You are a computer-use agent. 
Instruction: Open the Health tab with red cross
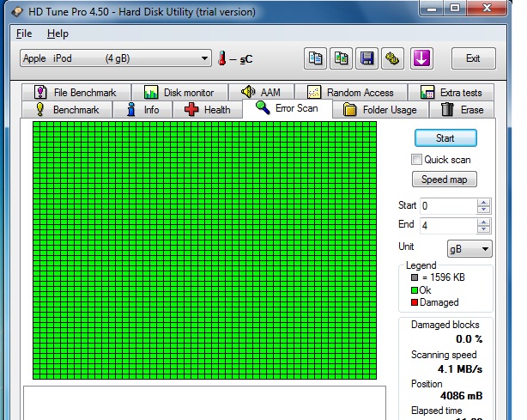(x=207, y=110)
